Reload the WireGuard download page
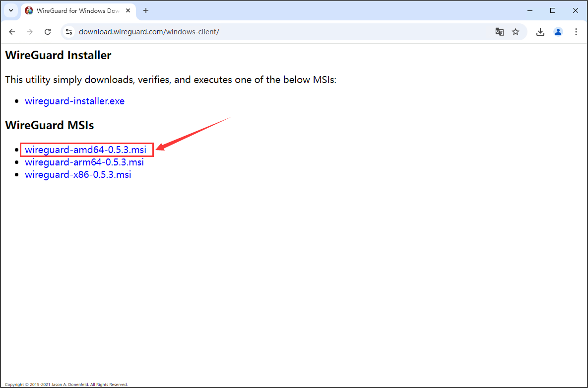 point(48,32)
